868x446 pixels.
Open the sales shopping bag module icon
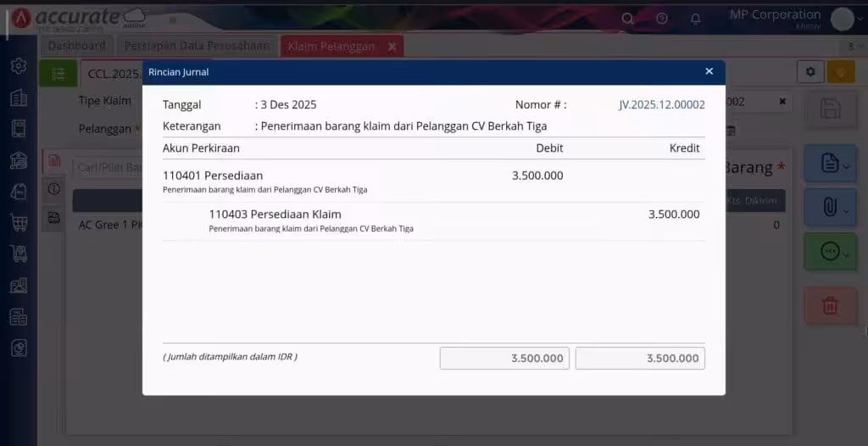click(x=19, y=192)
